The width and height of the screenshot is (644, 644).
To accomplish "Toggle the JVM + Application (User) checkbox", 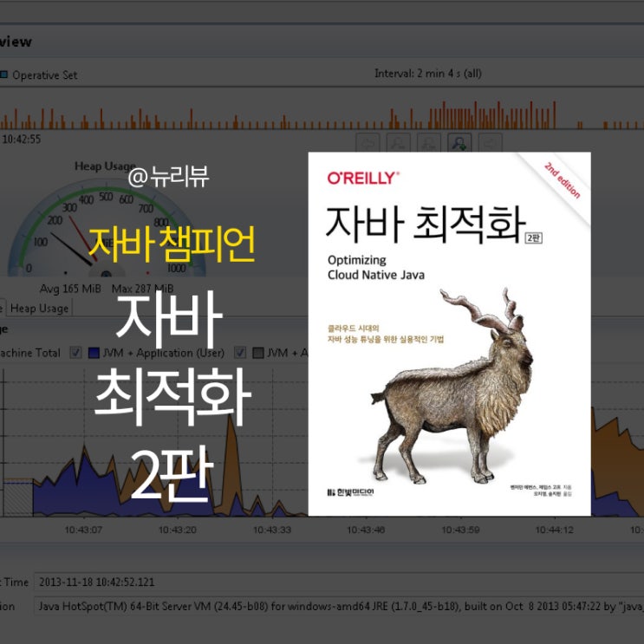I will (x=75, y=353).
